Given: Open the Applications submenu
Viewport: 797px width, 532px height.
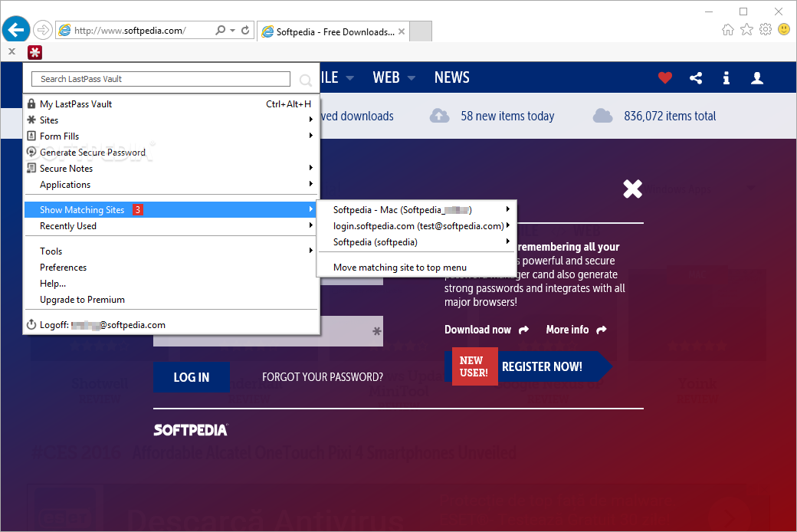Looking at the screenshot, I should pyautogui.click(x=172, y=185).
